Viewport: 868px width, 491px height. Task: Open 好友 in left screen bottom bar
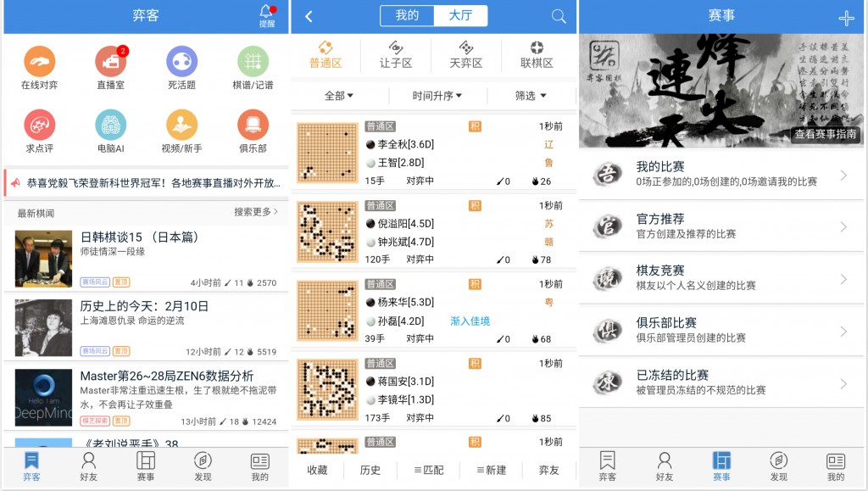[x=88, y=466]
